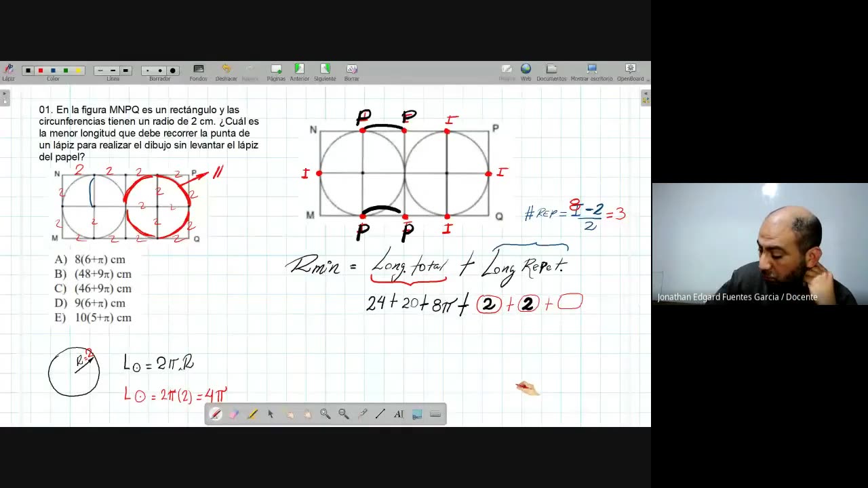The image size is (868, 488).
Task: Add a new page with Páginas
Action: point(276,72)
